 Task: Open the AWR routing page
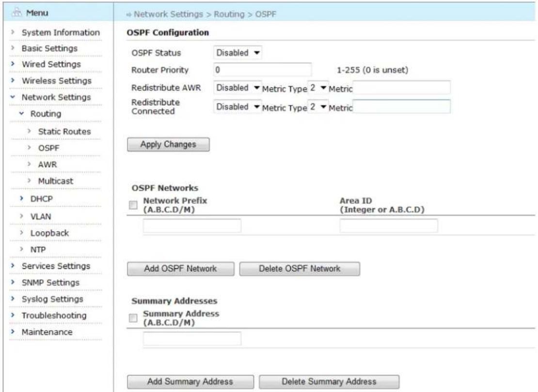pyautogui.click(x=47, y=164)
